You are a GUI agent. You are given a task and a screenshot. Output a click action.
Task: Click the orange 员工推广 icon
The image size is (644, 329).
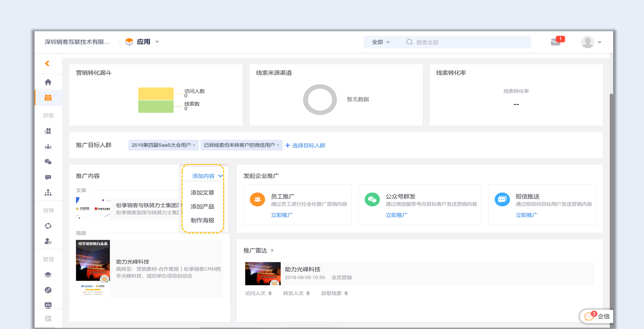coord(257,199)
